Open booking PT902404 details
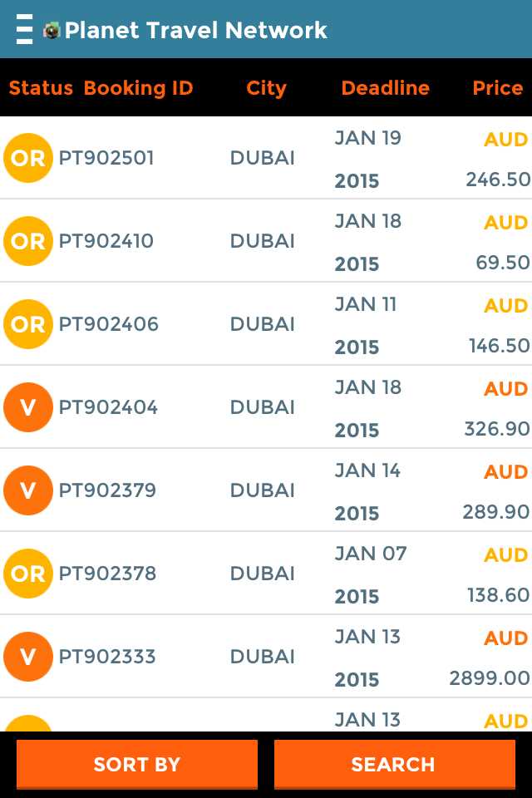The height and width of the screenshot is (798, 532). [x=108, y=407]
